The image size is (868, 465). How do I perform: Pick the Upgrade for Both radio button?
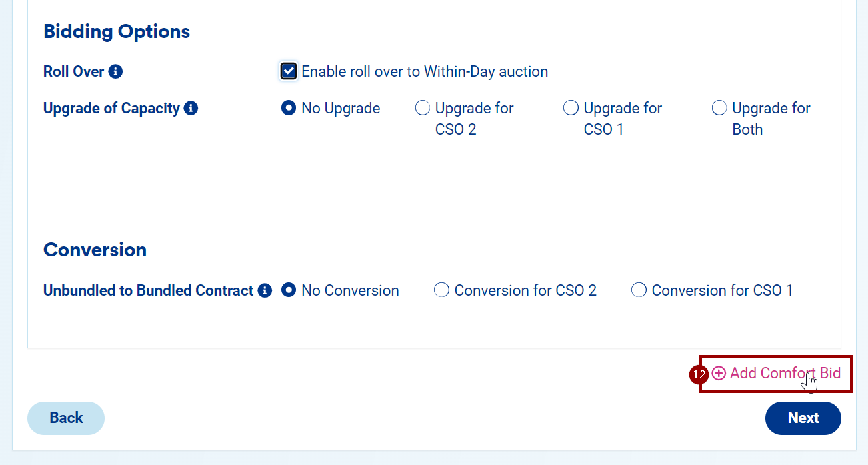coord(719,108)
